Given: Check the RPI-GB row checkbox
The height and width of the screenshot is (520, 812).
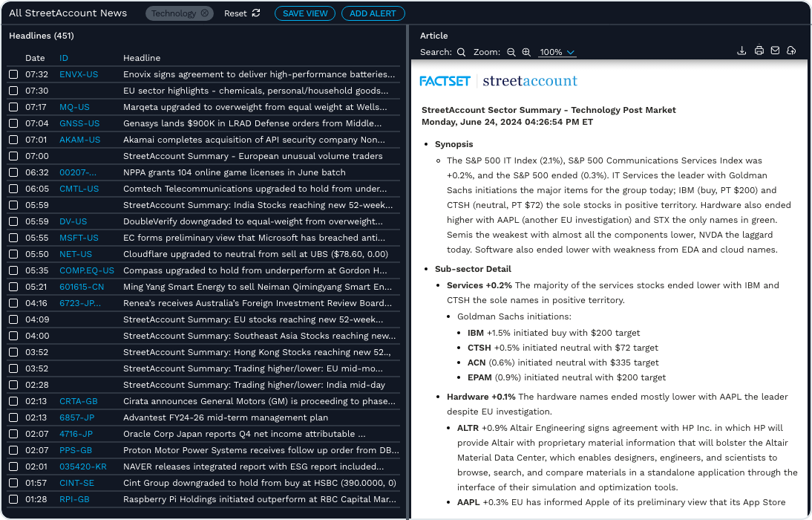Looking at the screenshot, I should pos(13,499).
